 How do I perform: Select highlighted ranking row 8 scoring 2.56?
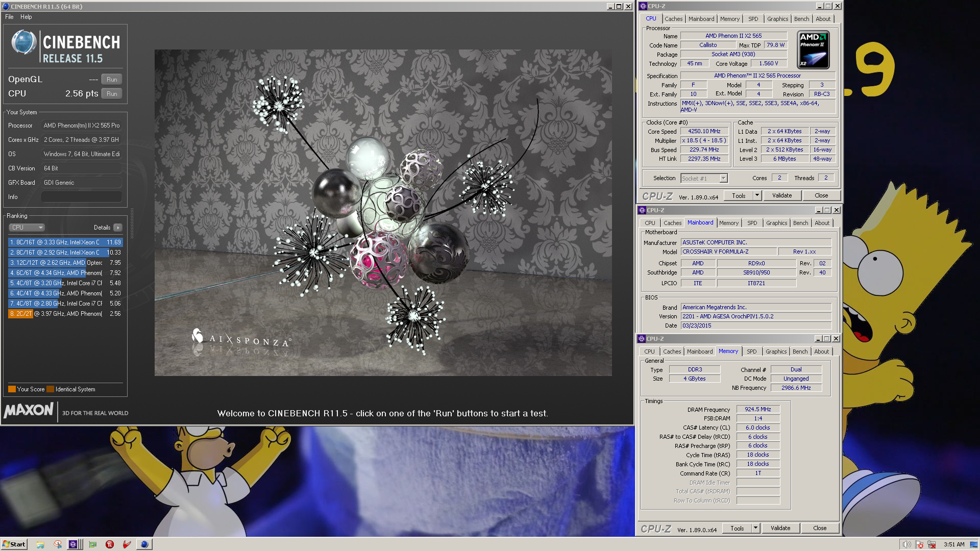pos(65,314)
